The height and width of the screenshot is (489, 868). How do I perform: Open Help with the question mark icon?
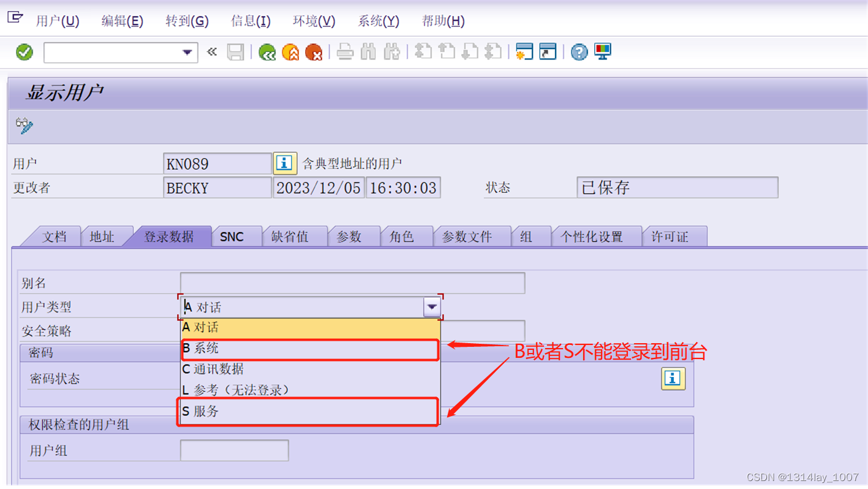579,52
